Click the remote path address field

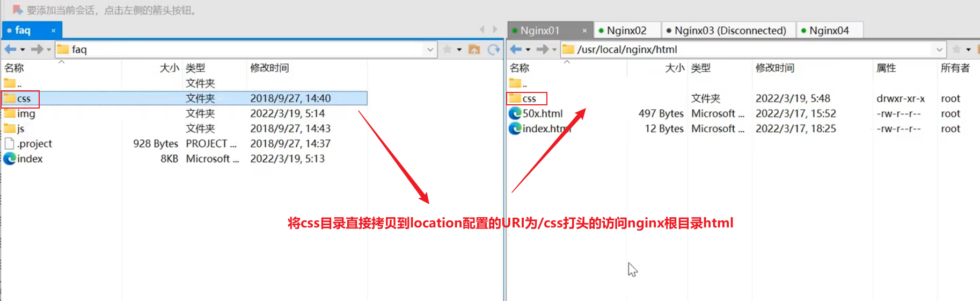coord(751,49)
